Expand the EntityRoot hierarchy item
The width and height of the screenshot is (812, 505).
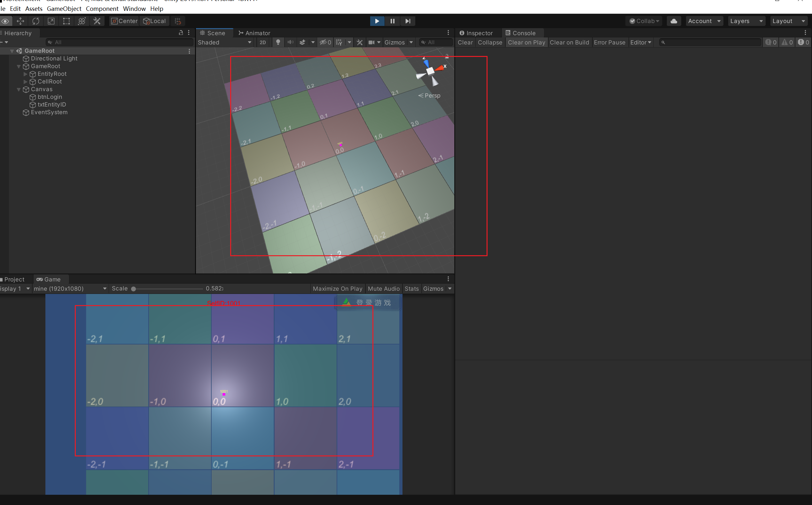click(x=25, y=74)
